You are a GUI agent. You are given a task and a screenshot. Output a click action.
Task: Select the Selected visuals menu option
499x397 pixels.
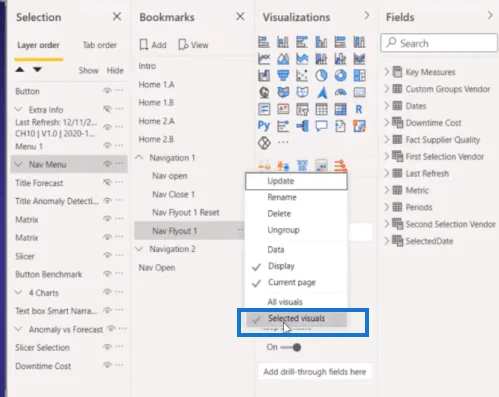pos(296,319)
